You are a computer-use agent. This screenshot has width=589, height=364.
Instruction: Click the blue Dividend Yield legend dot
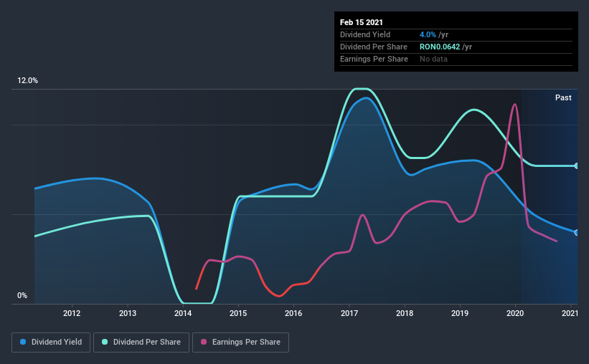[23, 342]
